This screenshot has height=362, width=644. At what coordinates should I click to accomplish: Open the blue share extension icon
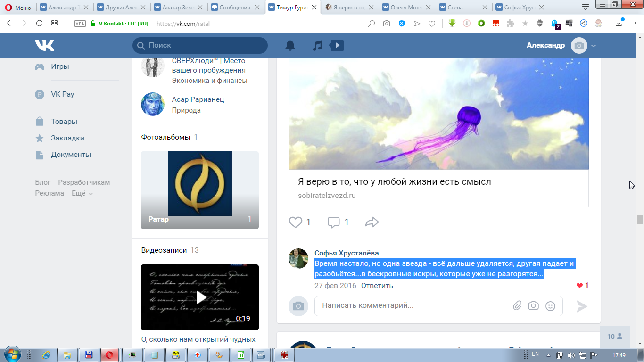(x=584, y=23)
